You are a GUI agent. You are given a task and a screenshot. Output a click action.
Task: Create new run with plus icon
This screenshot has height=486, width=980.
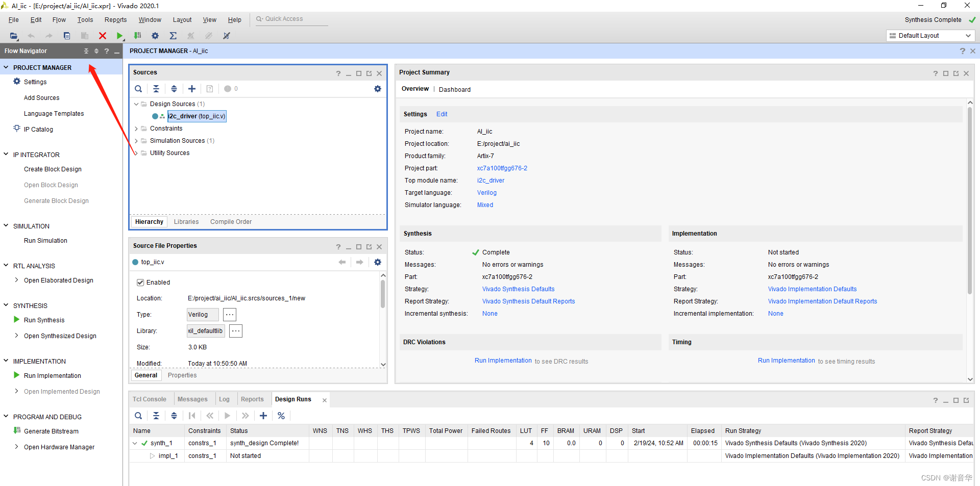(x=263, y=416)
